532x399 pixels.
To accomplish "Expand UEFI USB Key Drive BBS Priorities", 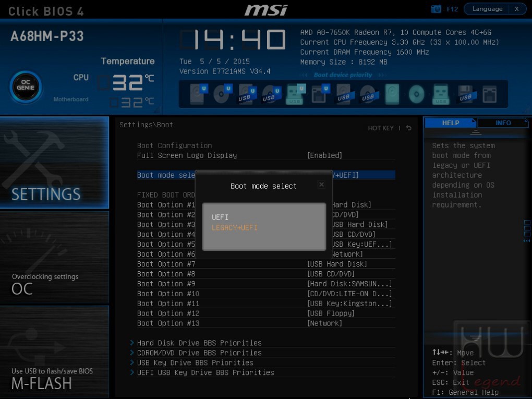I will pos(205,372).
